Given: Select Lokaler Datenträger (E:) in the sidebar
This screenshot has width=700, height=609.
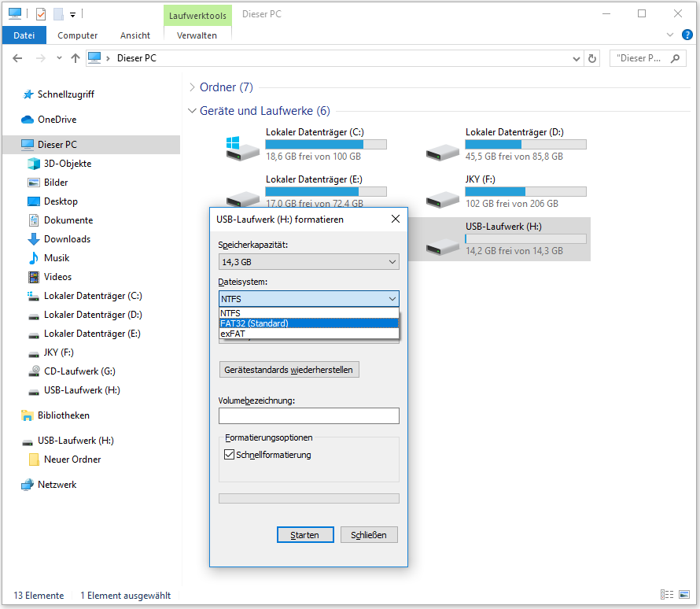Looking at the screenshot, I should click(x=92, y=334).
